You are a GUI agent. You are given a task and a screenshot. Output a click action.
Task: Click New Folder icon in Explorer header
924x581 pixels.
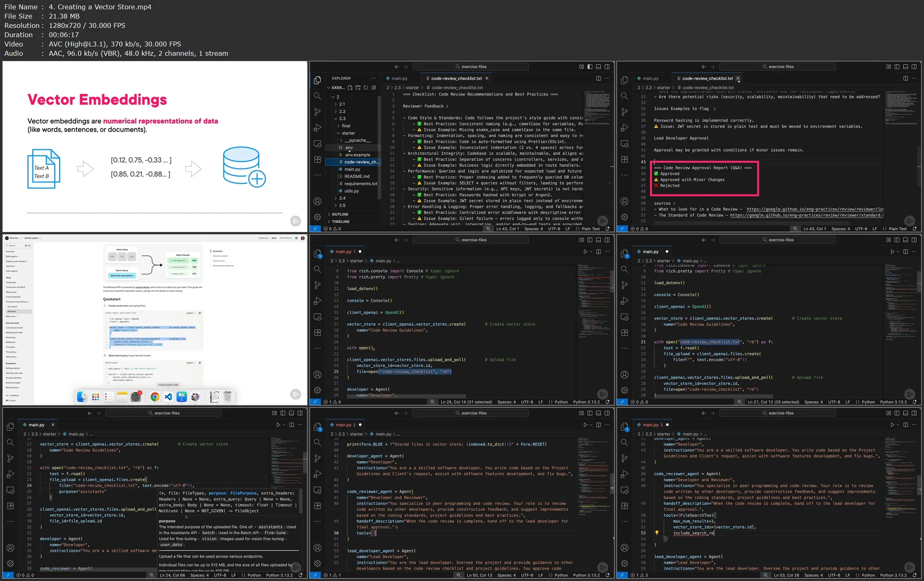(358, 88)
